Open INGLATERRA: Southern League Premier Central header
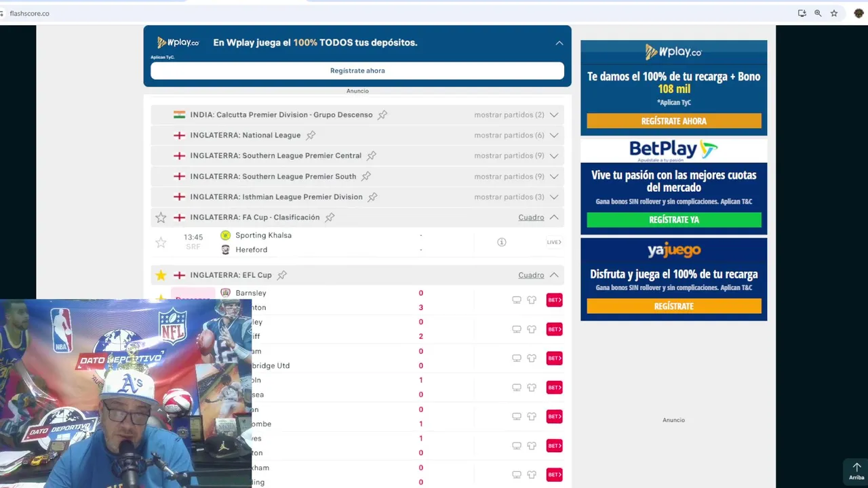 [x=276, y=156]
